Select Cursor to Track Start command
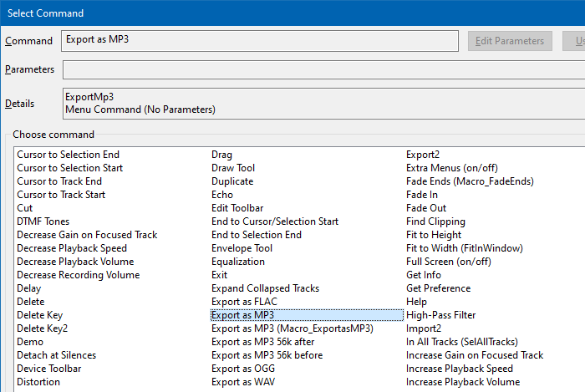 pyautogui.click(x=61, y=195)
